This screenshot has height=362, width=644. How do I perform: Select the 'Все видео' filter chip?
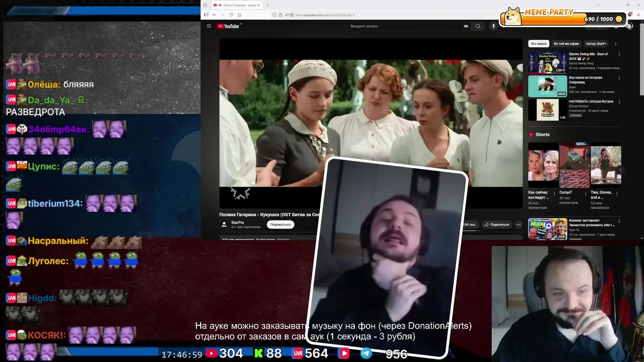pos(538,44)
